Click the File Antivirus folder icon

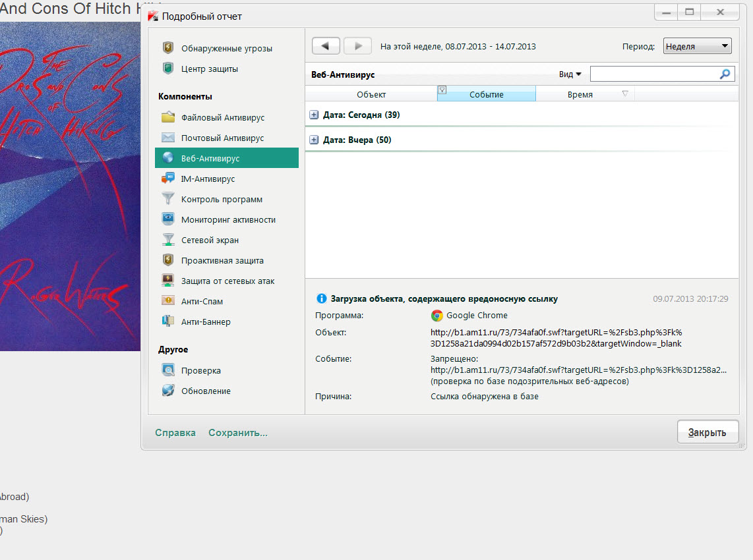167,117
